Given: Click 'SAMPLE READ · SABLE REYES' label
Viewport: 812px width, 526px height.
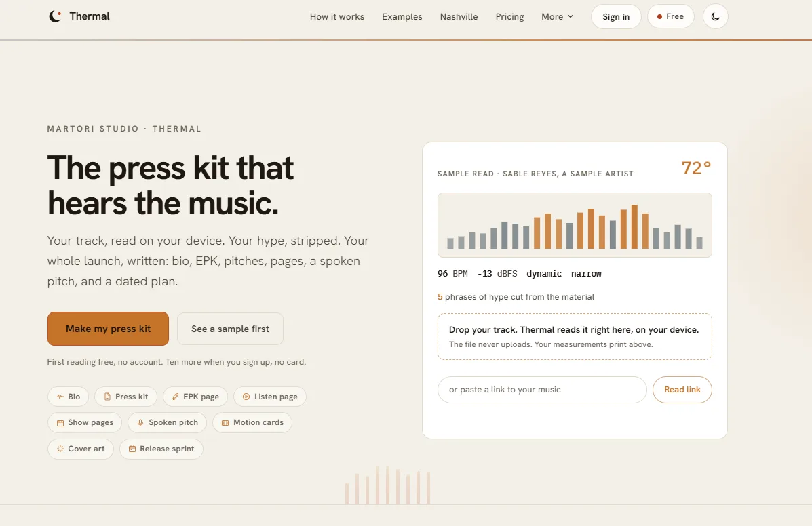Looking at the screenshot, I should click(535, 174).
